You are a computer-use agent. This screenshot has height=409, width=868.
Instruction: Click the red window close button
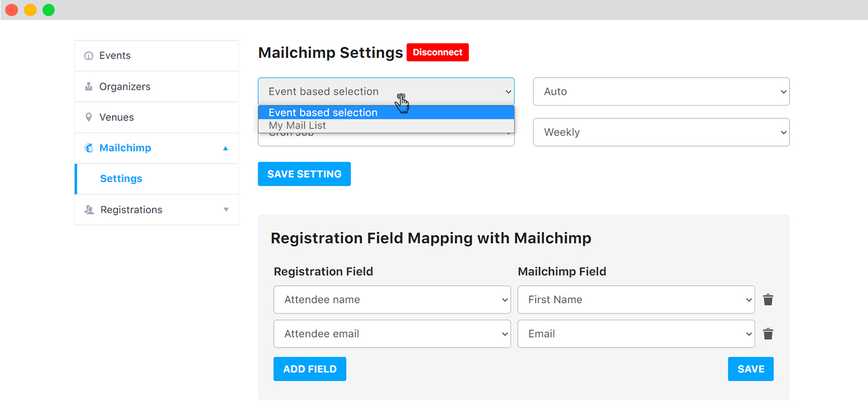click(12, 10)
